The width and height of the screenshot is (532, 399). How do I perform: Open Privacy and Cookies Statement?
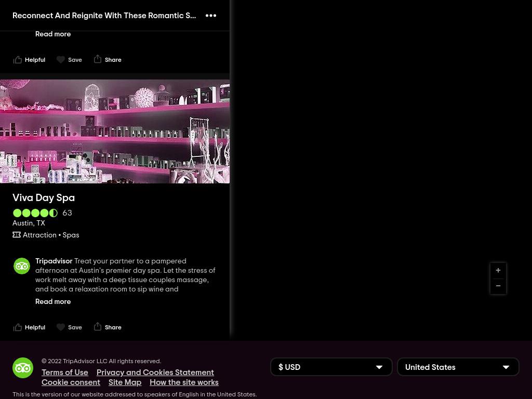[x=155, y=373]
